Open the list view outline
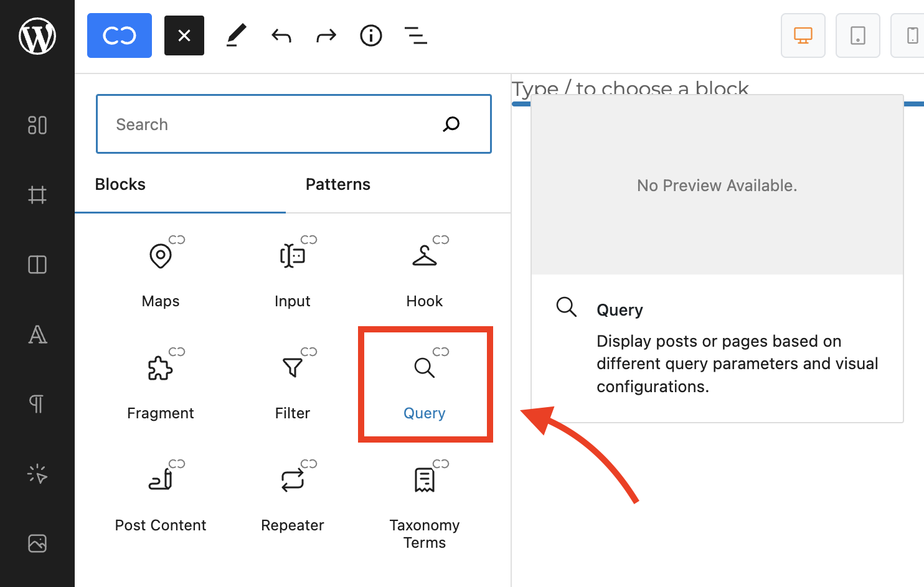 coord(416,35)
